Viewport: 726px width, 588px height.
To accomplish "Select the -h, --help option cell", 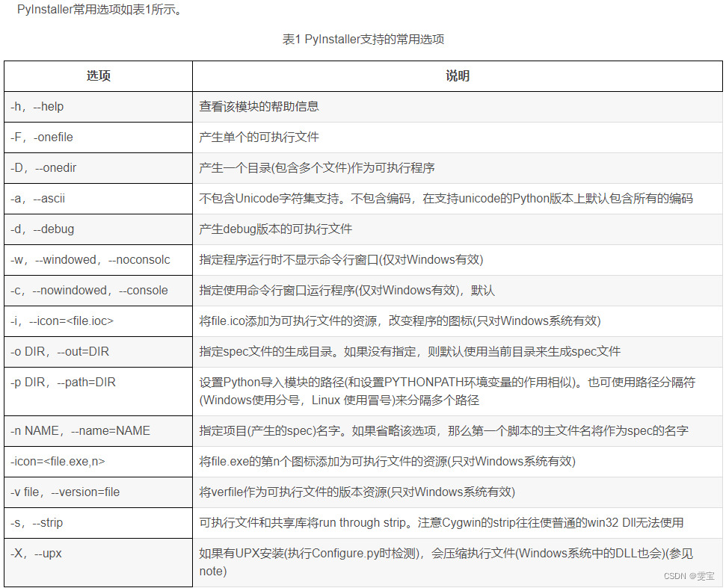I will [98, 107].
